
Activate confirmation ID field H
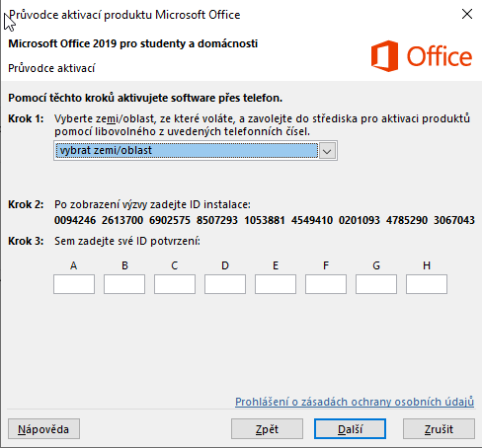(x=427, y=284)
